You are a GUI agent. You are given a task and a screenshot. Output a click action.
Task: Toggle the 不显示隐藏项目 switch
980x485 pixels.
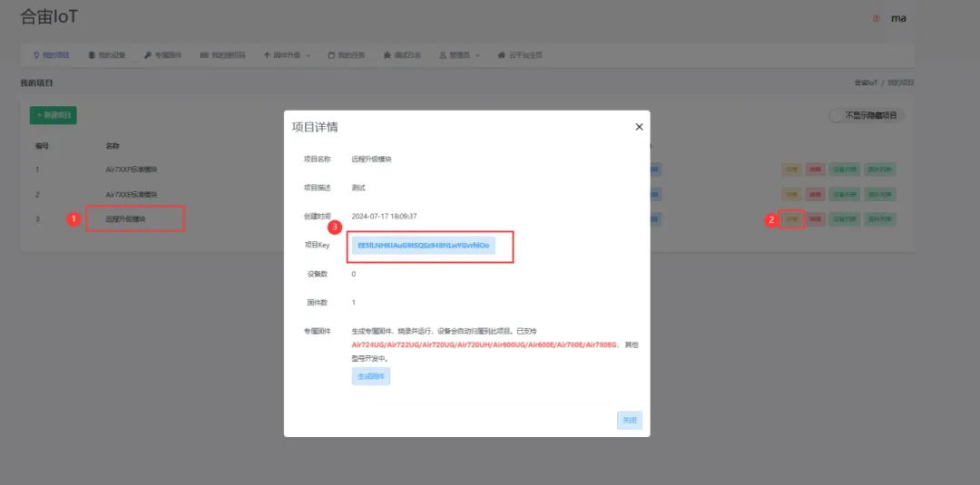867,115
